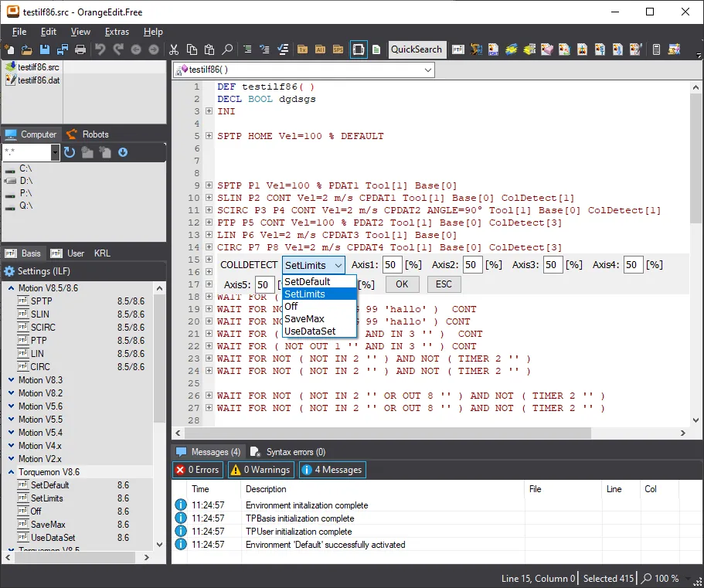This screenshot has height=588, width=704.
Task: Open the Extras menu
Action: pyautogui.click(x=117, y=32)
